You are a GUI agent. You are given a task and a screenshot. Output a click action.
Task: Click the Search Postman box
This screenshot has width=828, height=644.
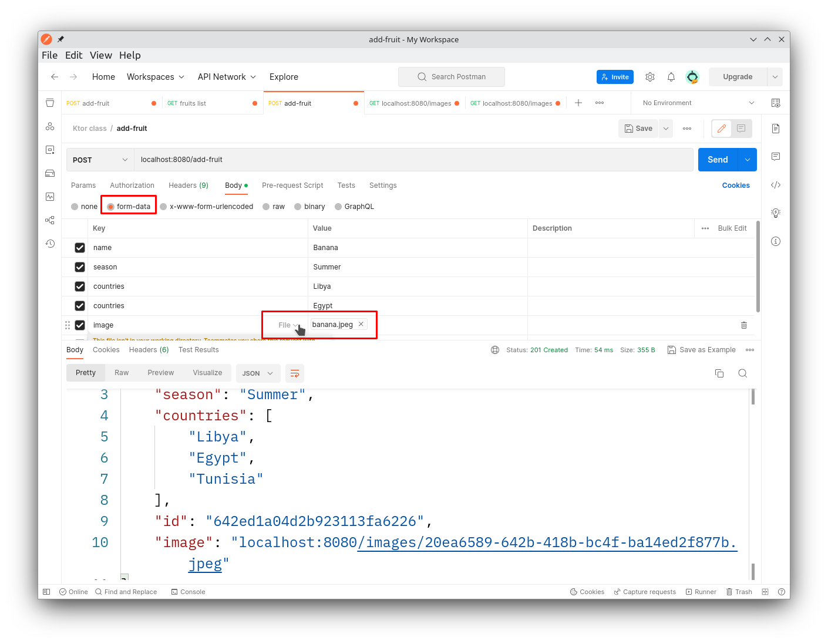click(452, 77)
